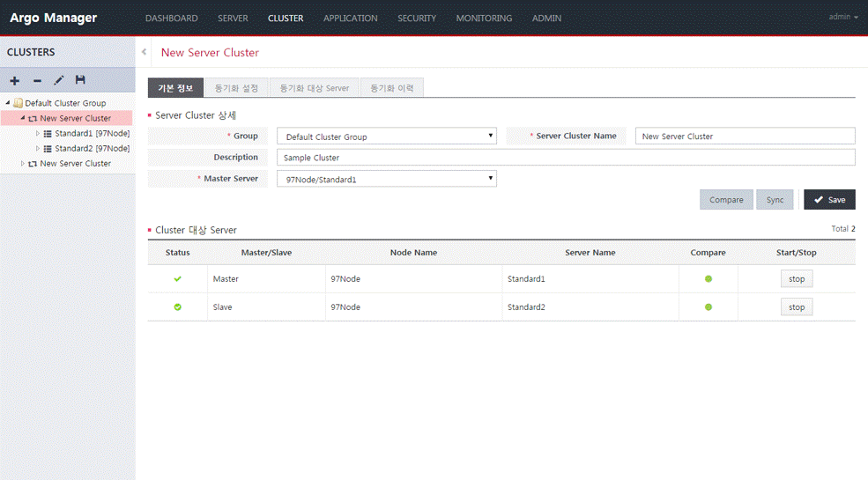Screen dimensions: 868x480
Task: Click the Start/Stop column header
Action: (x=796, y=252)
